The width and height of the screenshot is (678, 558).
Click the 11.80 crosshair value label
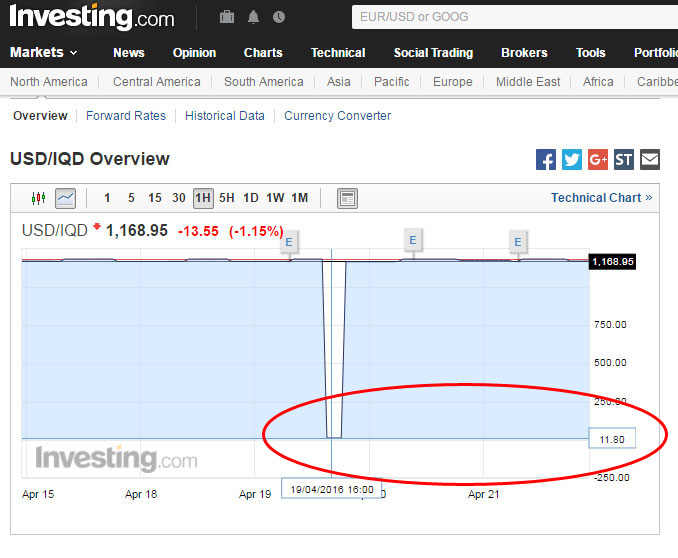[612, 438]
